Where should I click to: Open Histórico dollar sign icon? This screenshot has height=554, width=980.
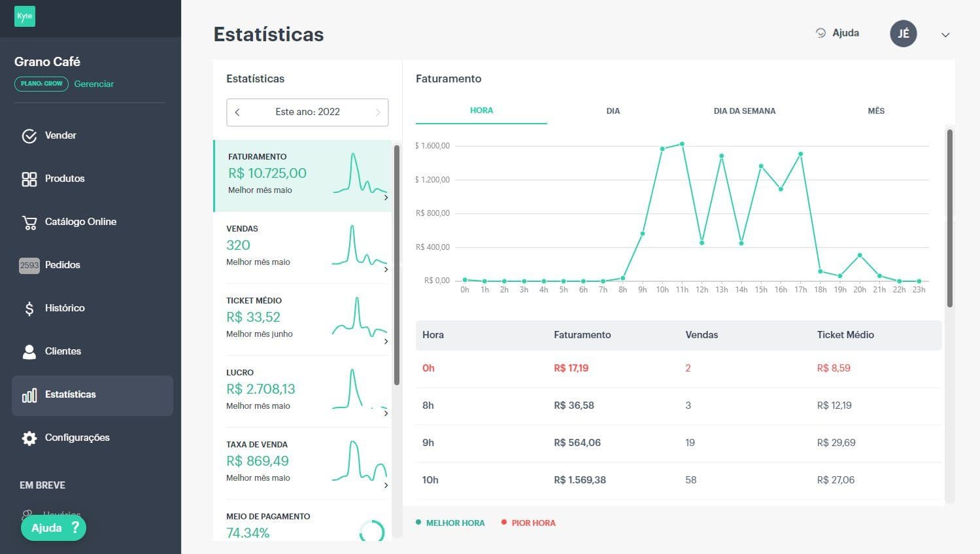coord(29,309)
